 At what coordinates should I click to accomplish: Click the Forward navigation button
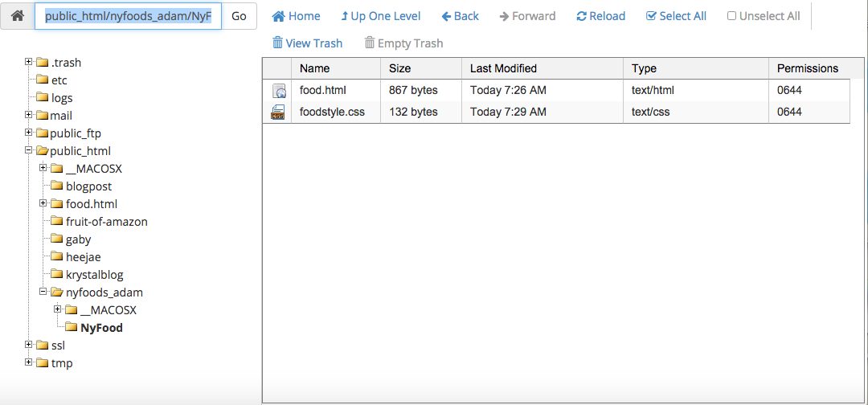click(x=527, y=16)
